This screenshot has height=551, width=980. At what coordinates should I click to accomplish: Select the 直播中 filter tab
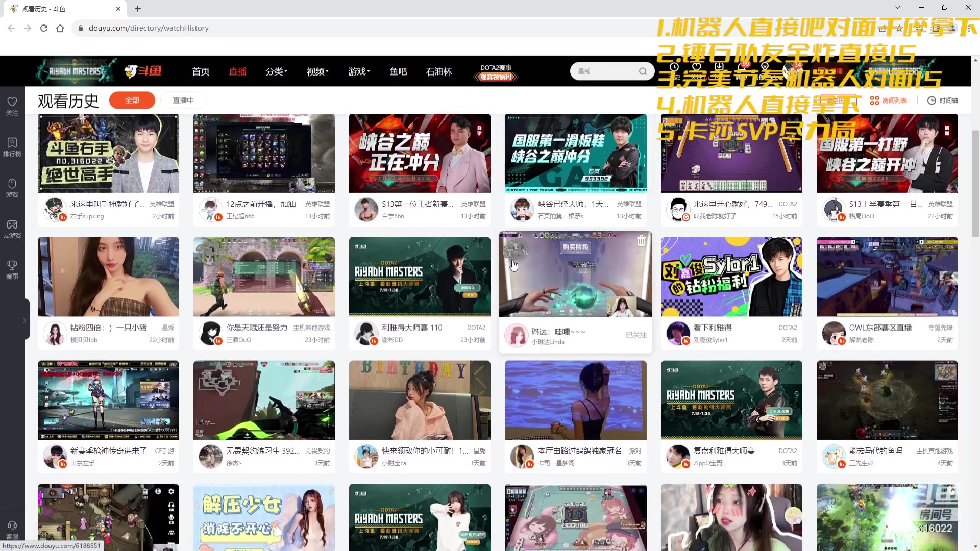(183, 101)
